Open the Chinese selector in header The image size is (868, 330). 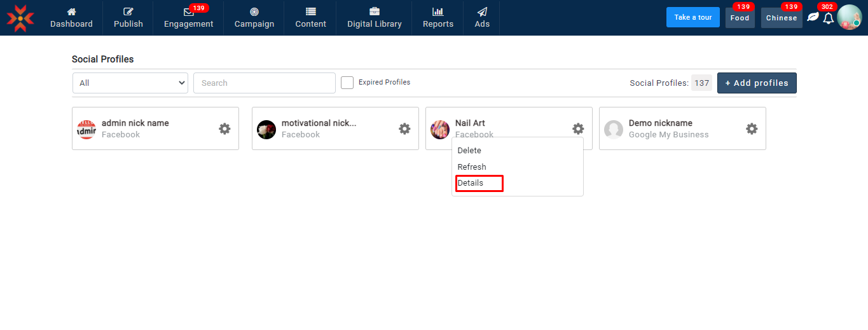tap(782, 18)
